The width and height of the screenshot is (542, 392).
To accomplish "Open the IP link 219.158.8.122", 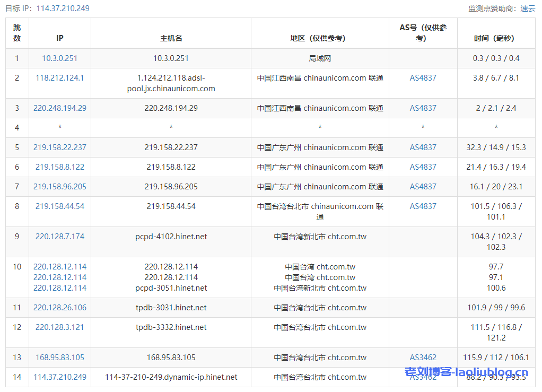I will (x=59, y=167).
